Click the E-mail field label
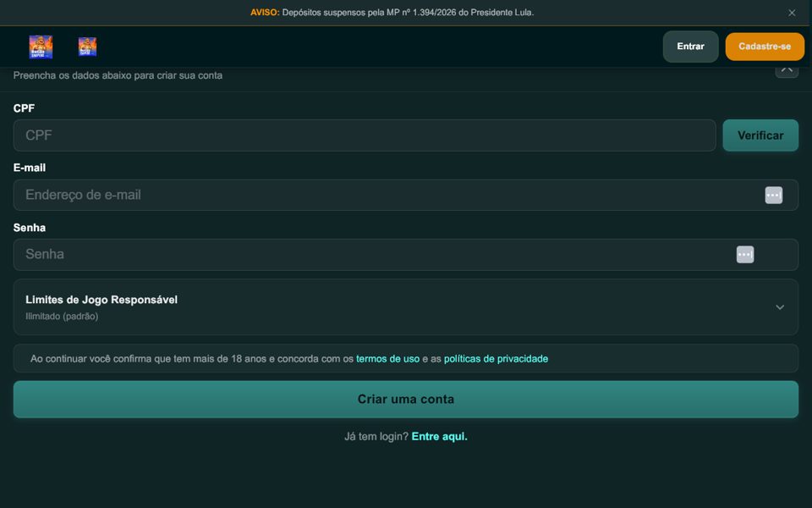812x508 pixels. click(x=30, y=168)
